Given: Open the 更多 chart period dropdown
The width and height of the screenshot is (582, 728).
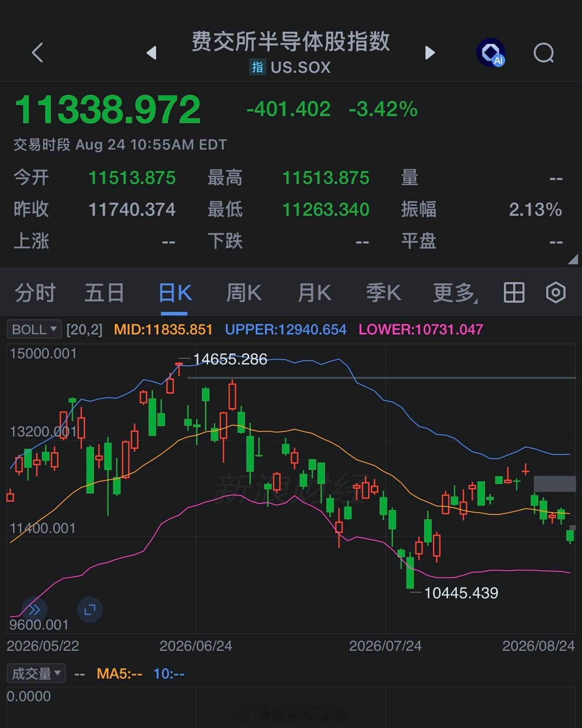Looking at the screenshot, I should (x=455, y=293).
